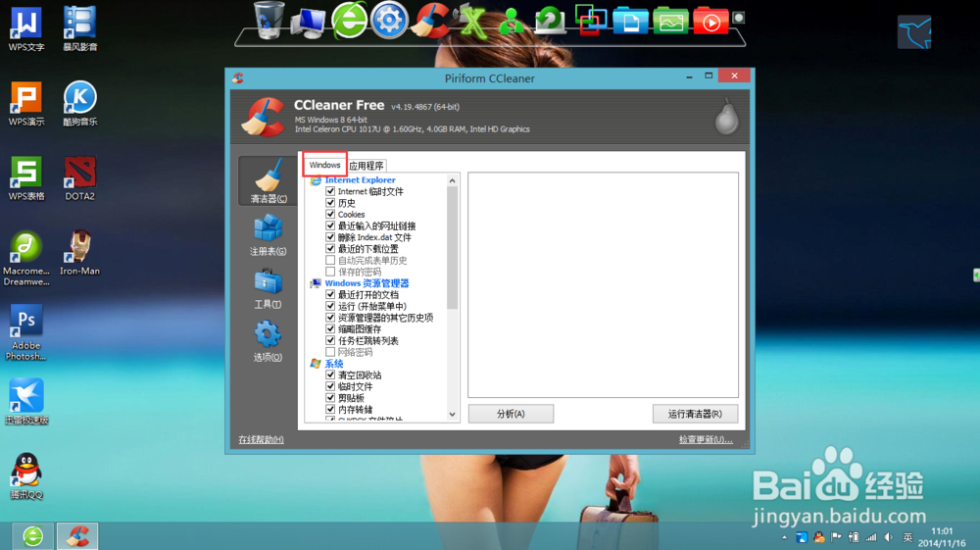Launch 腾讯QQ desktop shortcut
980x550 pixels.
click(x=26, y=476)
